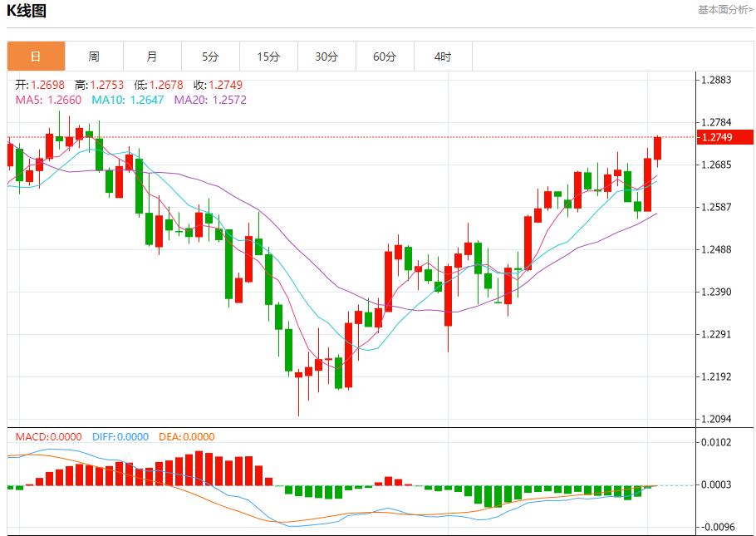Click the MA20 legend label
This screenshot has width=756, height=536.
coord(210,100)
